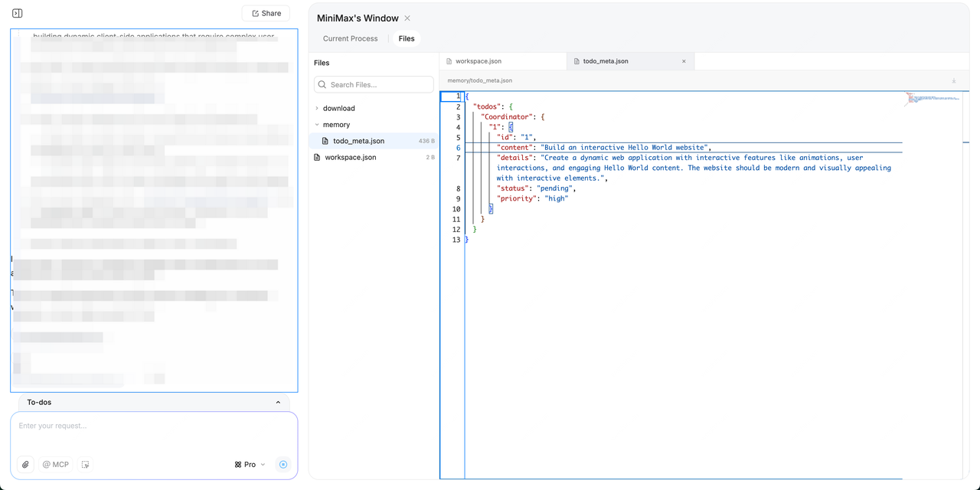Viewport: 980px width, 490px height.
Task: Collapse the To-dos section
Action: point(278,402)
